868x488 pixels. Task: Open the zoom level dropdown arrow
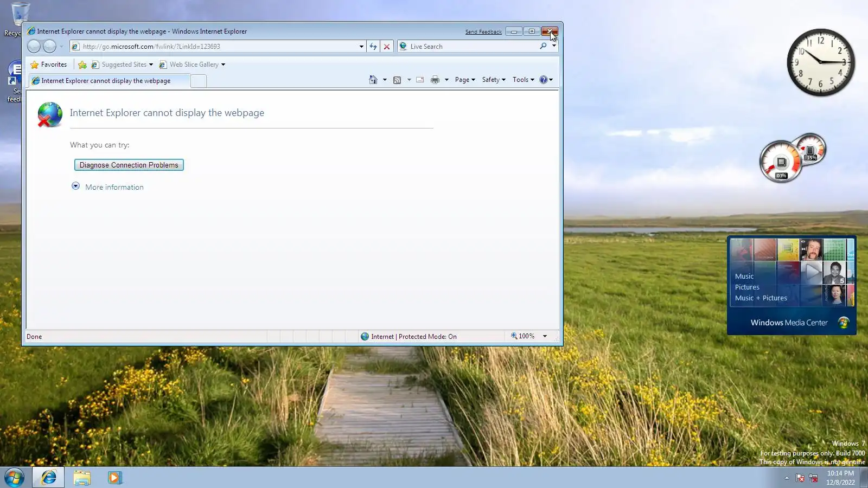point(545,336)
